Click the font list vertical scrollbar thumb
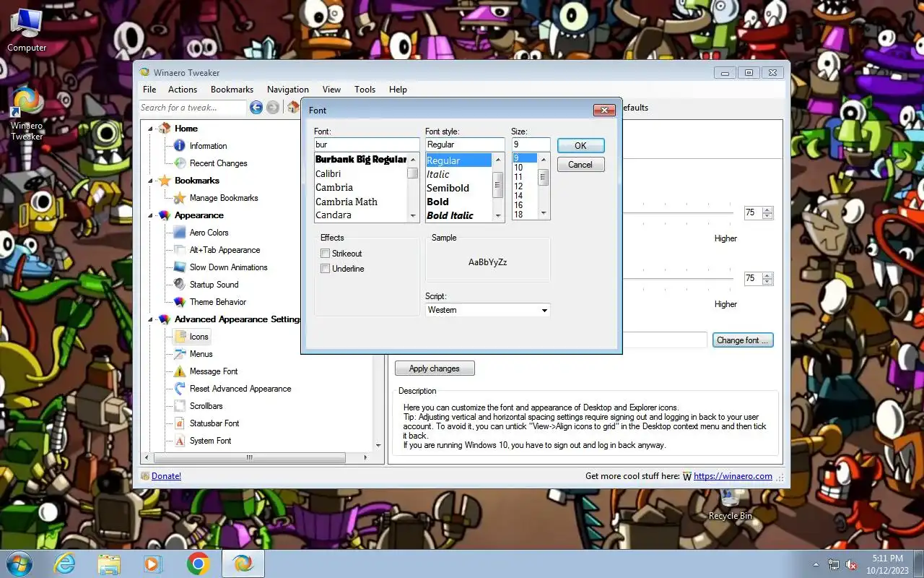Image resolution: width=924 pixels, height=578 pixels. click(x=412, y=173)
